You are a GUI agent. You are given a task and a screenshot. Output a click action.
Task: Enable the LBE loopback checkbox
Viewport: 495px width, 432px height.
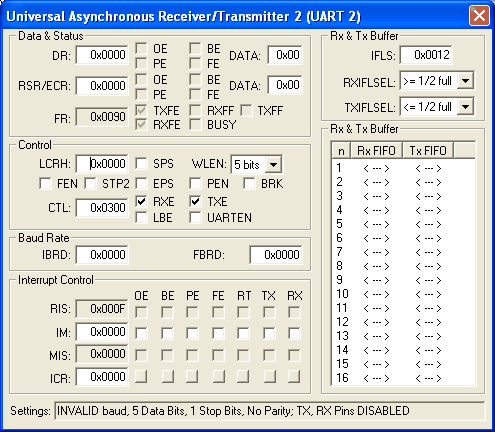pos(141,217)
